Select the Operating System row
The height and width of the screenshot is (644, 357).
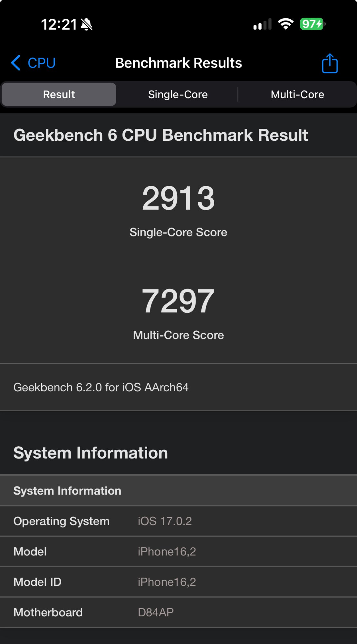pyautogui.click(x=179, y=521)
